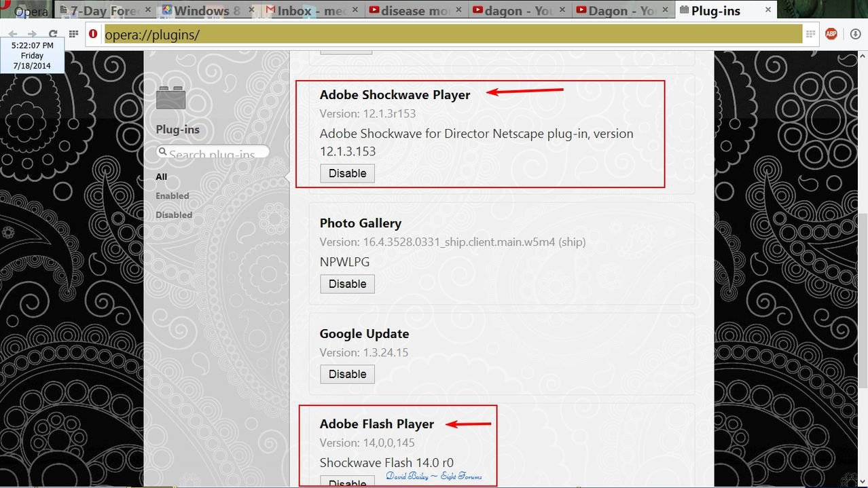Focus the Search plug-ins field
868x488 pixels.
pyautogui.click(x=213, y=152)
